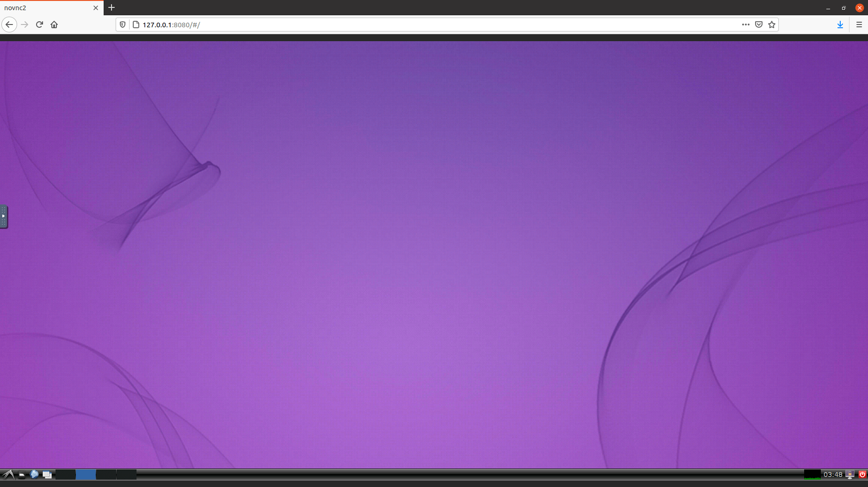
Task: Open the CPU usage monitor graph
Action: 812,475
